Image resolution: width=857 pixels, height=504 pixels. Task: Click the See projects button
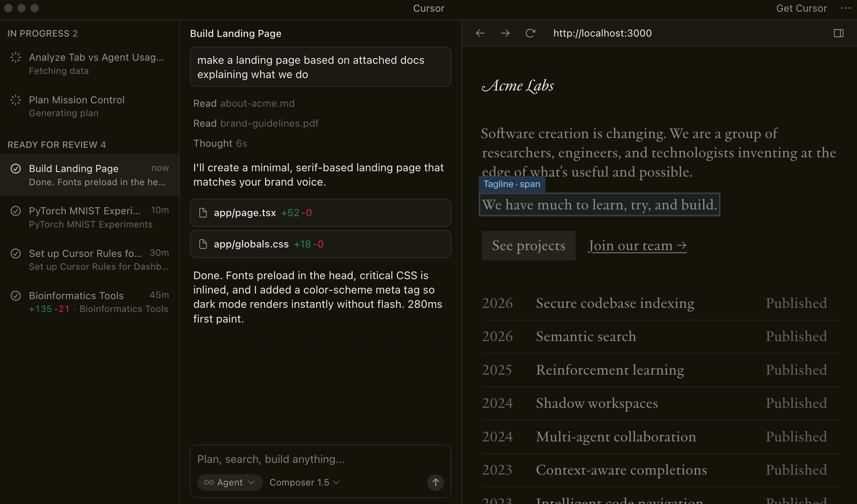point(528,246)
